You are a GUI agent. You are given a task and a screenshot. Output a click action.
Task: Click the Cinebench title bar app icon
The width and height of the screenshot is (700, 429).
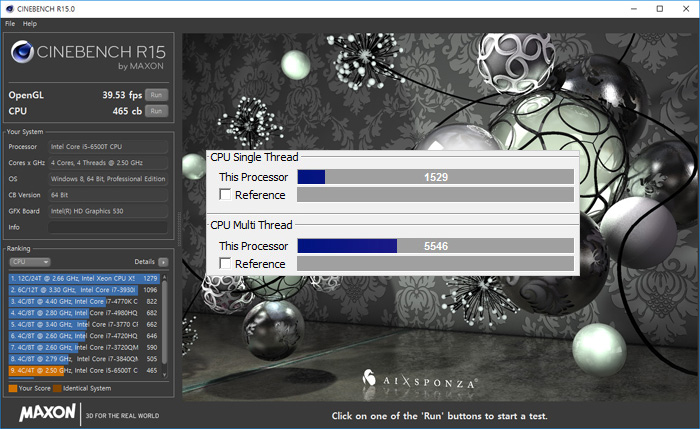point(9,8)
